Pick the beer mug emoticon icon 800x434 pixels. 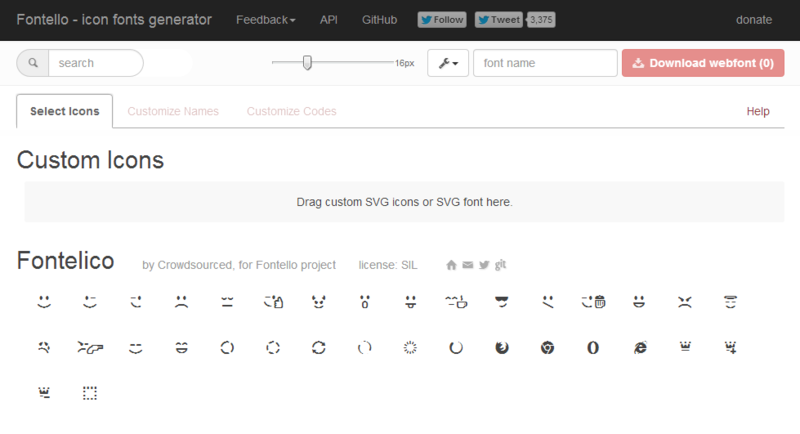[x=593, y=302]
